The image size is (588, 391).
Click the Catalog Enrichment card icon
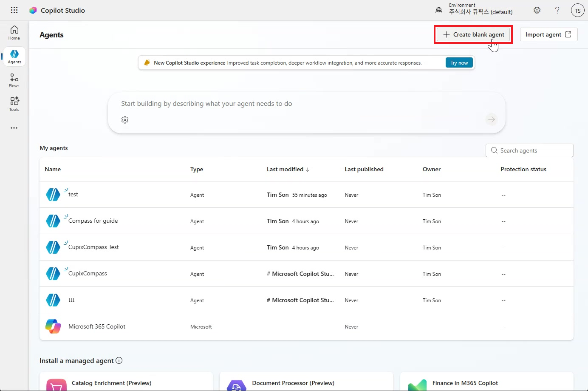tap(57, 385)
